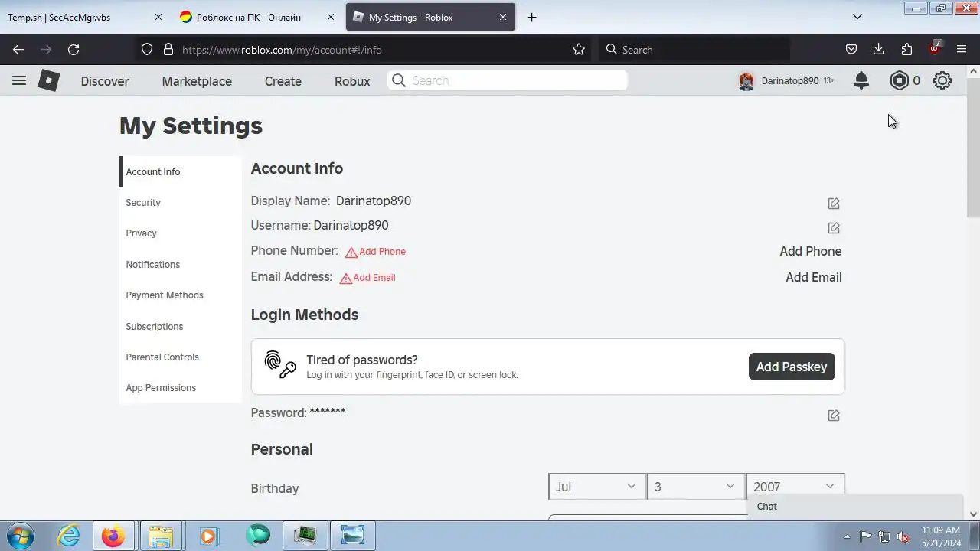Open a new browser tab
The height and width of the screenshot is (551, 980).
(531, 17)
